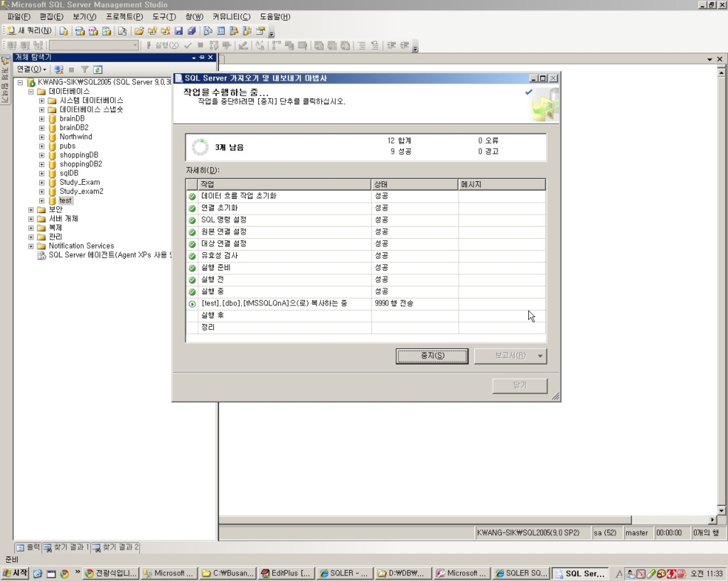Open Registered Servers from toolbar
This screenshot has height=582, width=728.
point(208,31)
